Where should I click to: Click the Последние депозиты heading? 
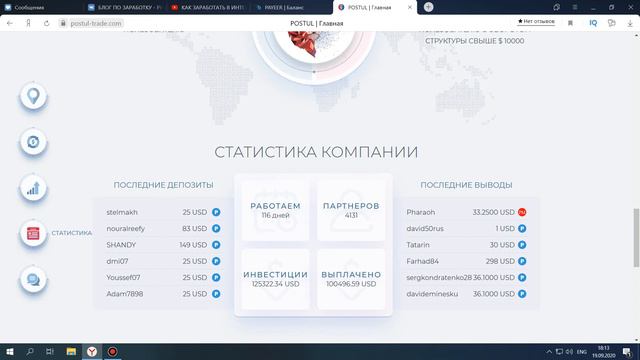[x=163, y=185]
